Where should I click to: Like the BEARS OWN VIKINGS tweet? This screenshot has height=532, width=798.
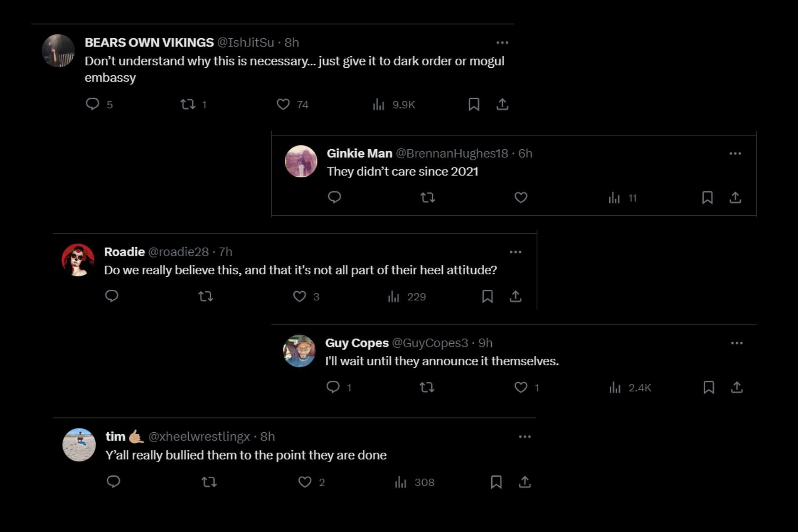tap(283, 104)
